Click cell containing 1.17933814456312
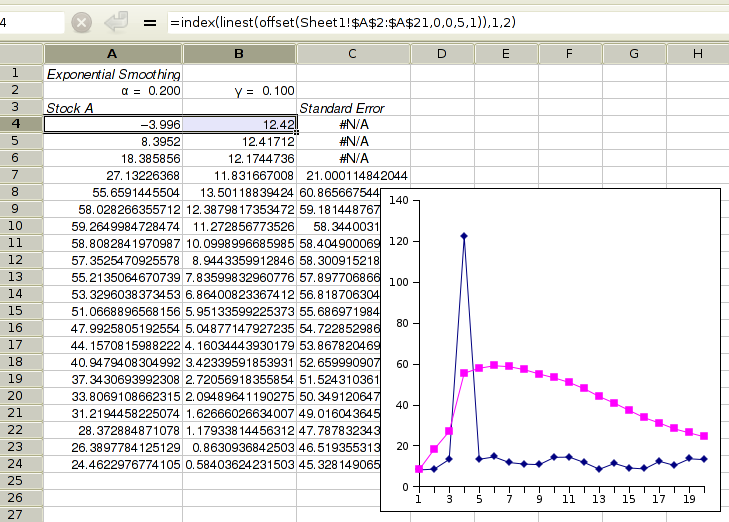The width and height of the screenshot is (729, 522). (239, 430)
